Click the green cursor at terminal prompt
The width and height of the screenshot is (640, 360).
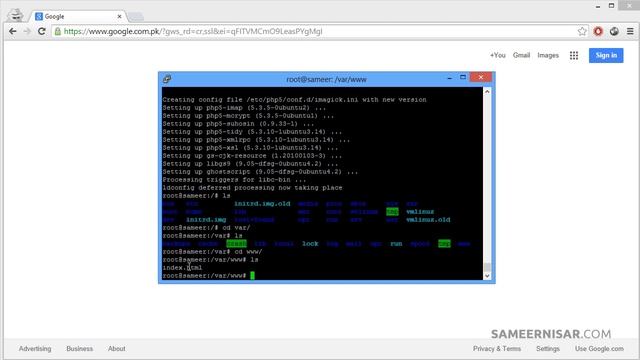coord(252,276)
